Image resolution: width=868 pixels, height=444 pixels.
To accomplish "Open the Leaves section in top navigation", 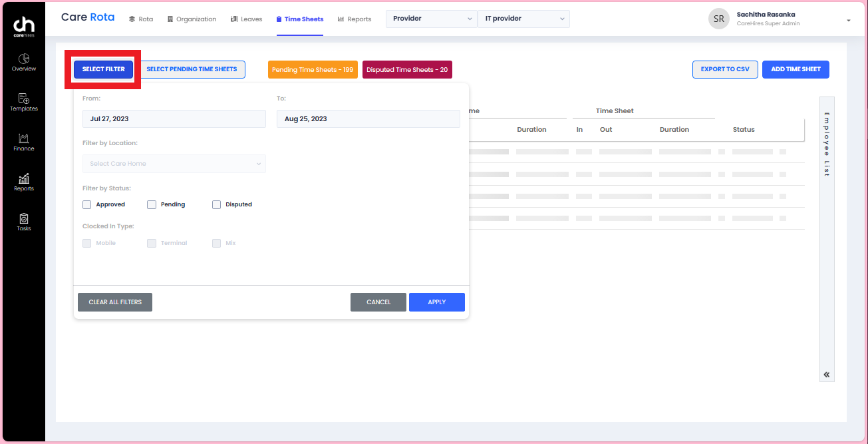I will click(246, 19).
